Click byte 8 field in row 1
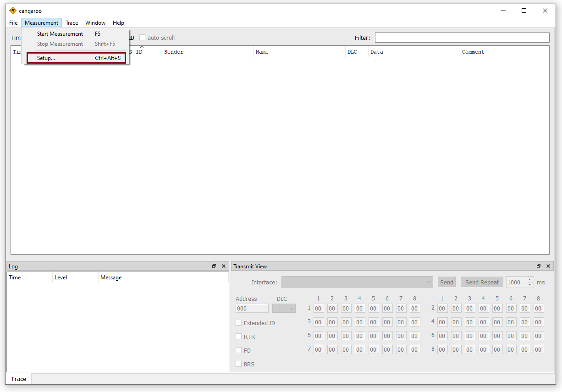Viewport: 562px width, 392px height. [415, 308]
